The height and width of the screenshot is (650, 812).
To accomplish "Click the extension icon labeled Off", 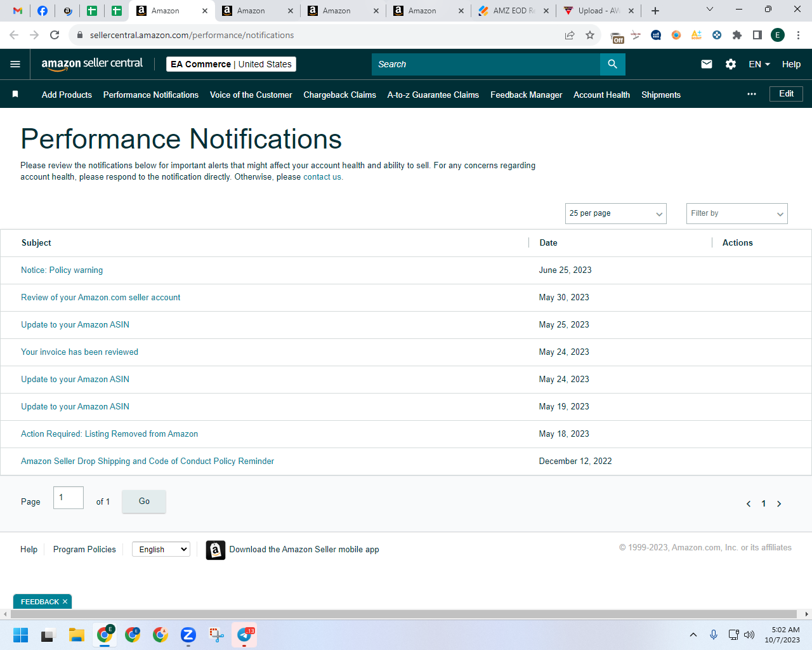I will click(617, 36).
